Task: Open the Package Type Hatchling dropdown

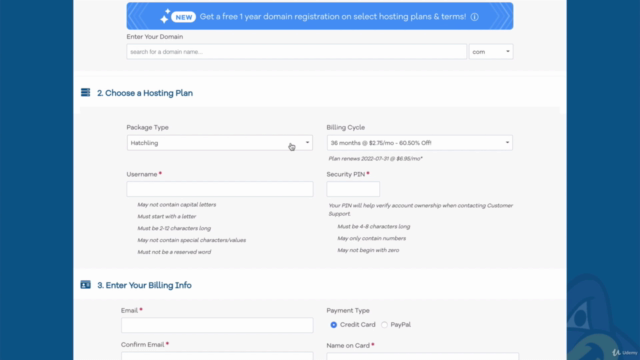Action: 220,143
